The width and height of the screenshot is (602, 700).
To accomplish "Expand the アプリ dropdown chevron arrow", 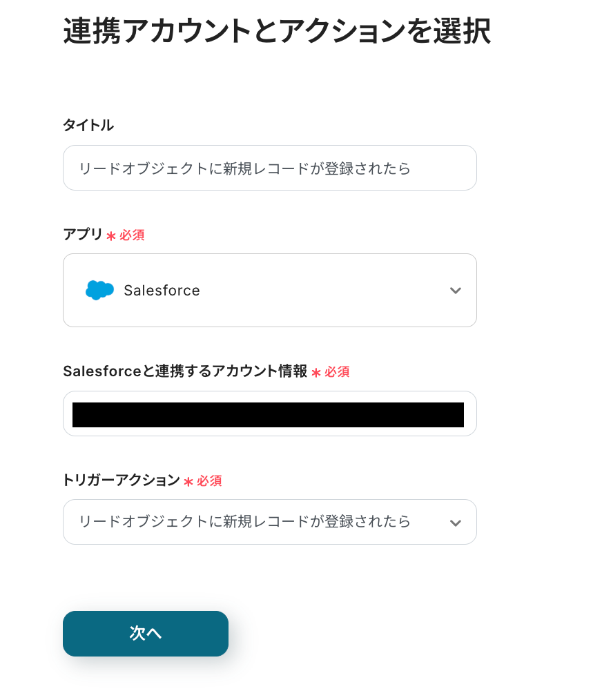I will pyautogui.click(x=455, y=291).
